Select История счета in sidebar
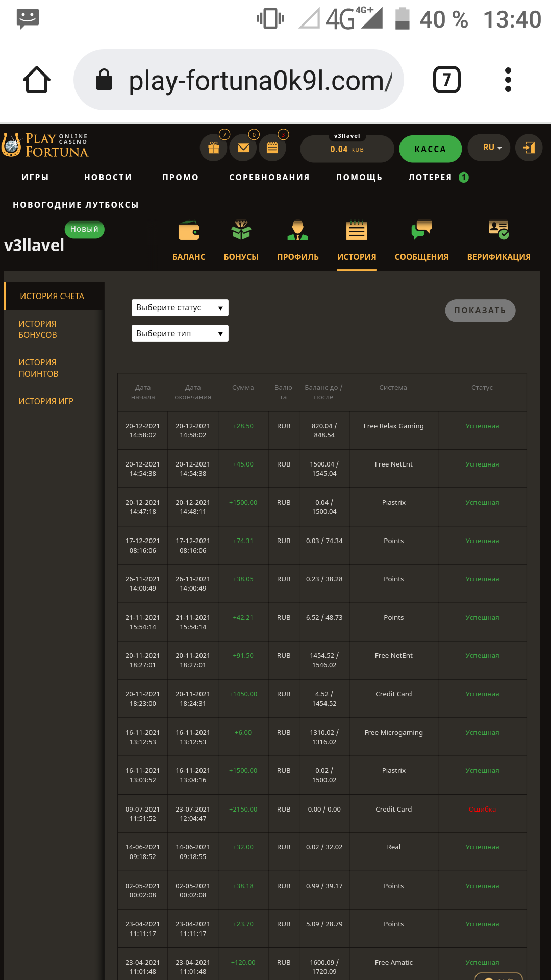This screenshot has width=551, height=980. pyautogui.click(x=54, y=296)
